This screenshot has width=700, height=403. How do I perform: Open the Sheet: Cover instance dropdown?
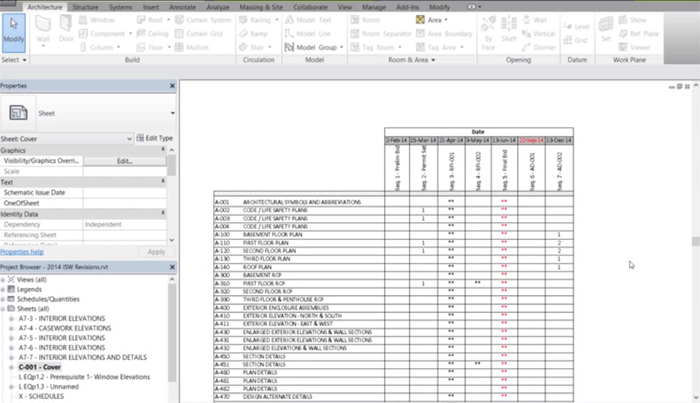(129, 139)
